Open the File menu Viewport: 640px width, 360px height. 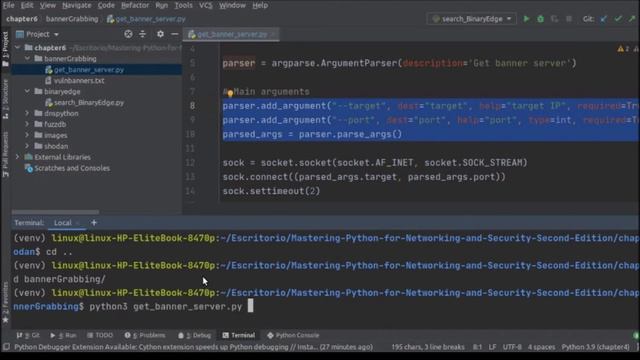click(x=8, y=5)
